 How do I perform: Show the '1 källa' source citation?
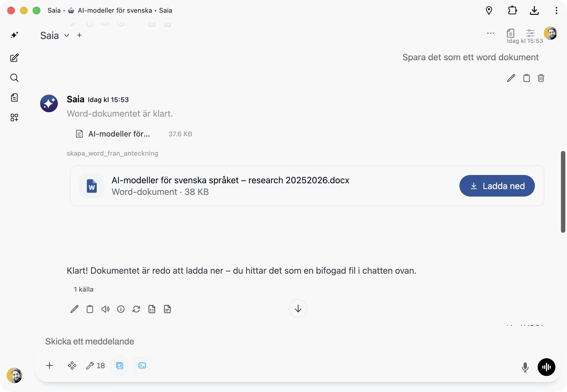[x=84, y=289]
